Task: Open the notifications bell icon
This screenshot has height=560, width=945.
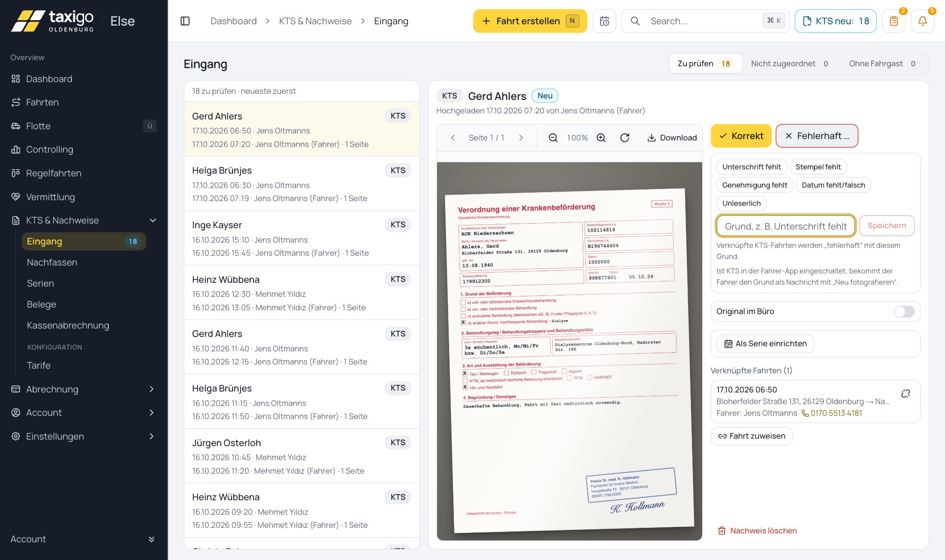Action: click(923, 21)
